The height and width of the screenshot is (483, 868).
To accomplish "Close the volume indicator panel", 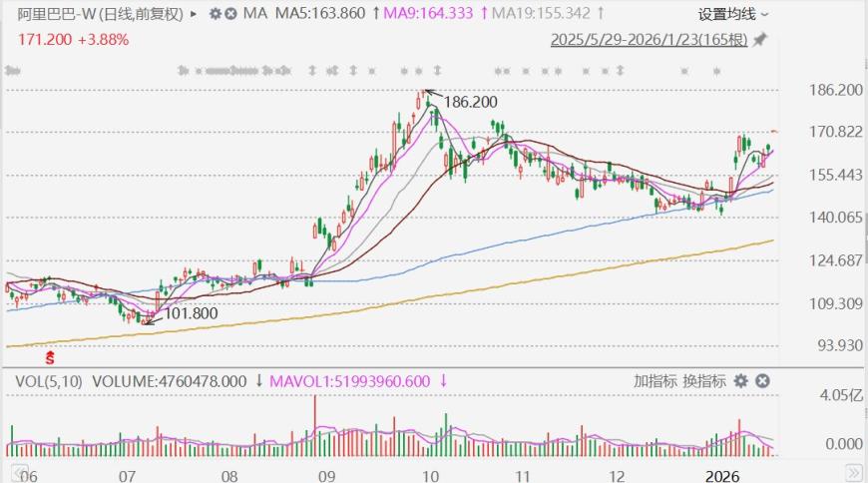I will [x=762, y=381].
